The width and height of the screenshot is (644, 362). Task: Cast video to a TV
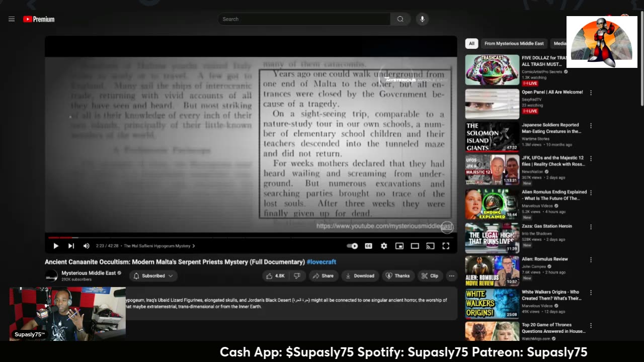430,246
